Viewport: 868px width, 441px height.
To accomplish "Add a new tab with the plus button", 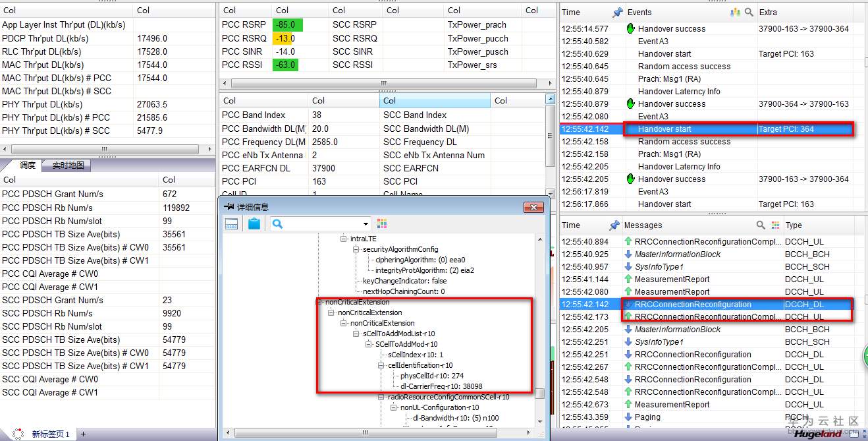I will [x=83, y=434].
